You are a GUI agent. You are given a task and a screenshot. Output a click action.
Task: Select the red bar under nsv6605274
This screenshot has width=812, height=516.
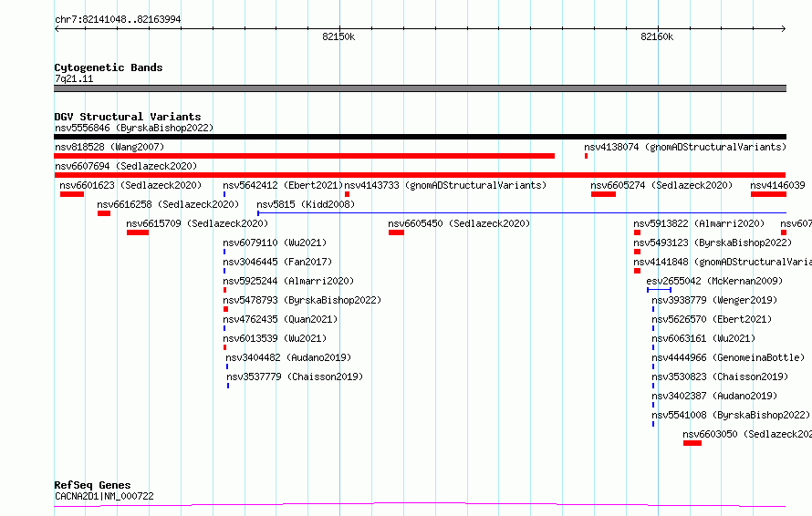coord(603,194)
